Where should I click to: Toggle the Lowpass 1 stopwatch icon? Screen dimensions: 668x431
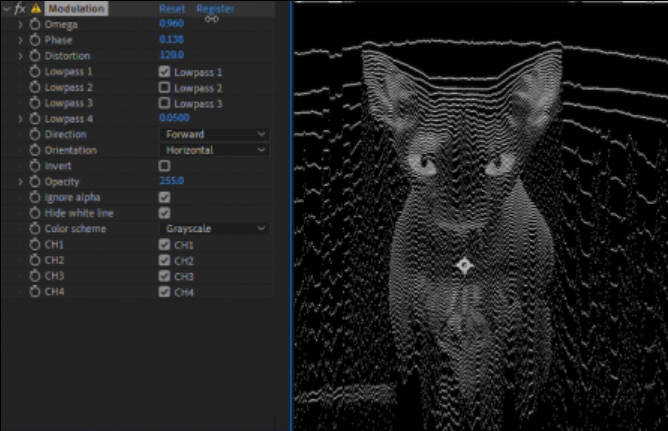(35, 72)
